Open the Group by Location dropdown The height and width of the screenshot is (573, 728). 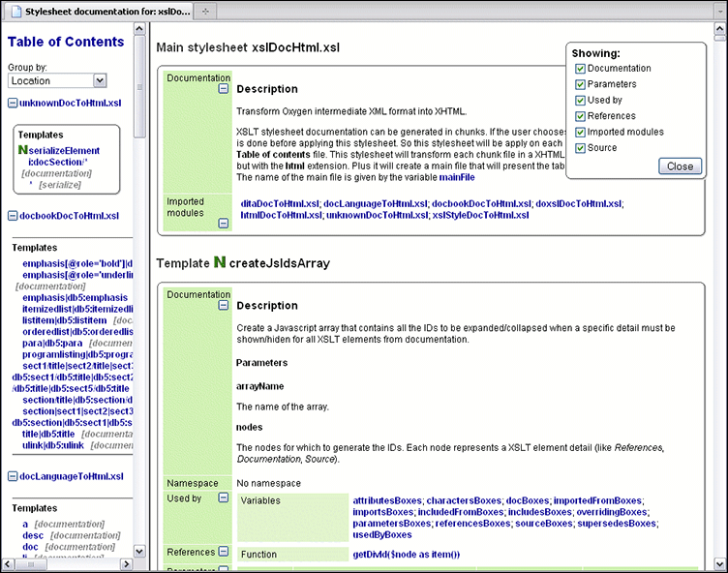click(100, 80)
